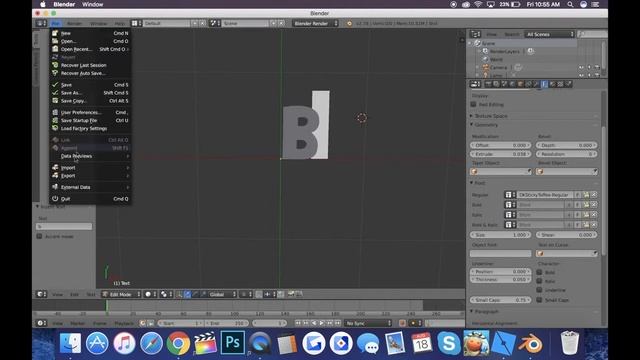Toggle the Fast Editing checkbox

(x=473, y=104)
